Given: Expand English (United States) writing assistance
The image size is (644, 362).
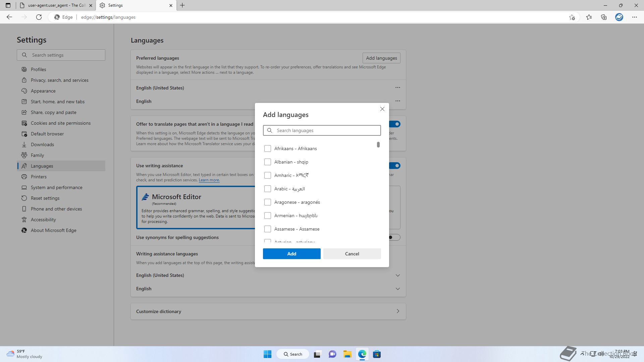Looking at the screenshot, I should click(x=398, y=275).
